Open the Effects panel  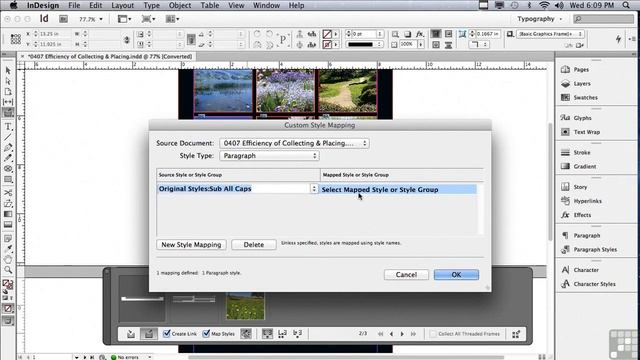click(576, 215)
